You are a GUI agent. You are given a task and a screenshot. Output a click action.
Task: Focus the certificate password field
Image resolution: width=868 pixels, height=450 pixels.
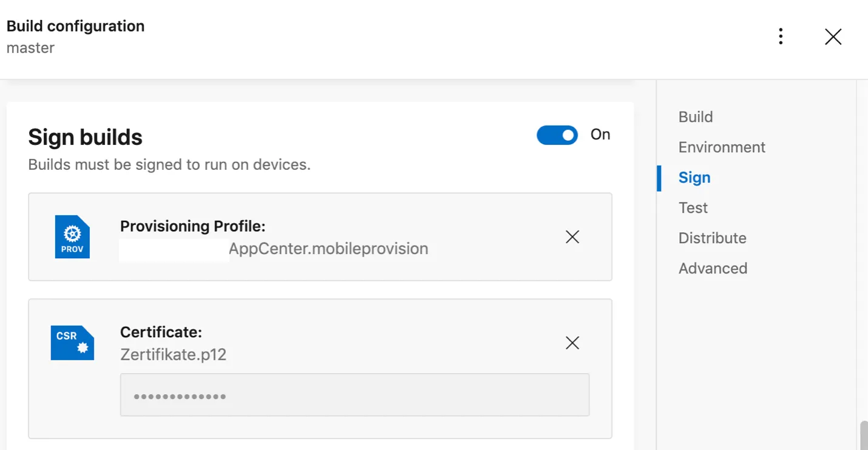click(354, 395)
